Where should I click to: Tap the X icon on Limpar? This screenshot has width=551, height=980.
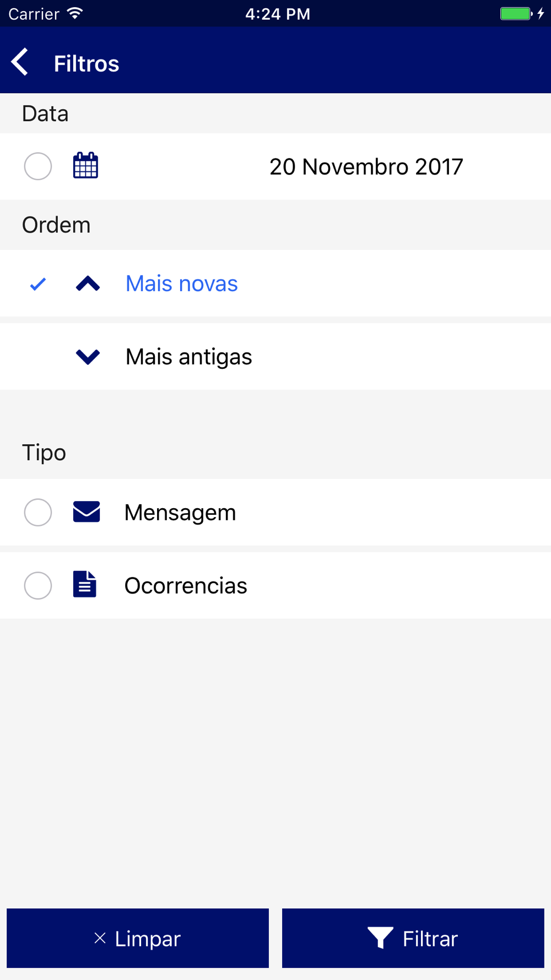pos(100,938)
